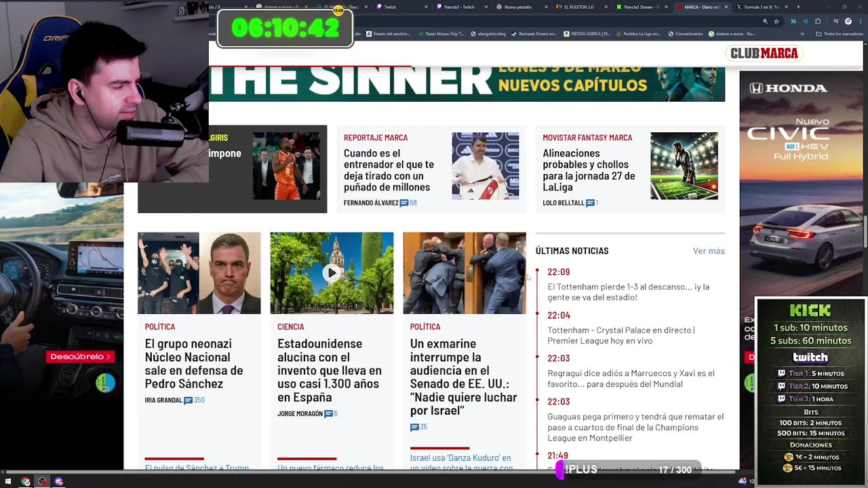Play the Córdoba mosque video thumbnail
Viewport: 868px width, 488px height.
point(331,272)
